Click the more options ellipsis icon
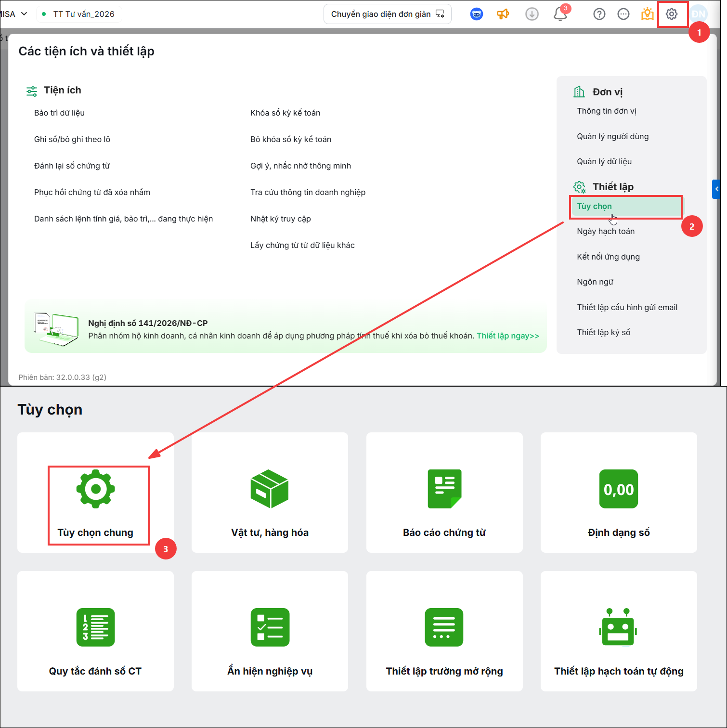This screenshot has width=727, height=728. tap(623, 14)
